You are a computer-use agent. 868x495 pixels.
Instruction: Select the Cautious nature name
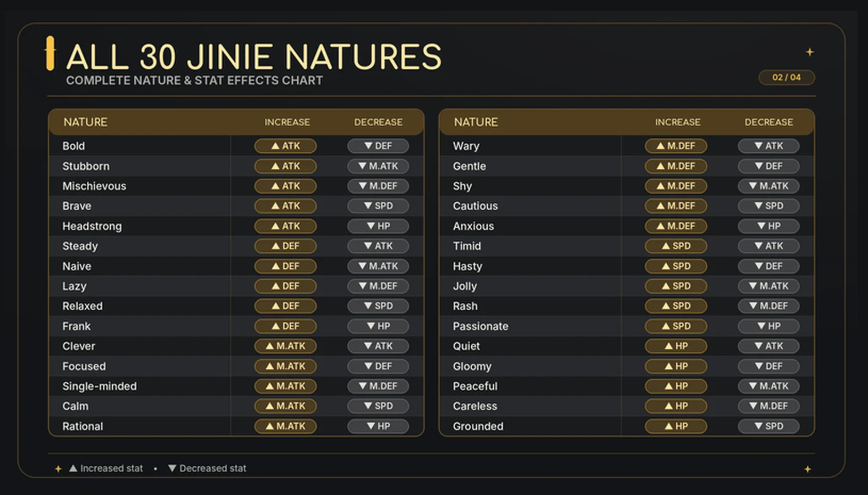(475, 206)
